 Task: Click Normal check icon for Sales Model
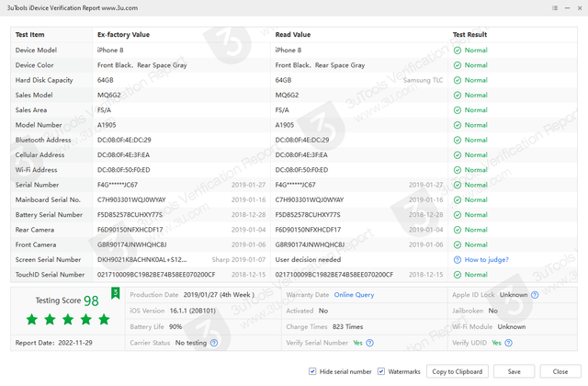[x=458, y=96]
